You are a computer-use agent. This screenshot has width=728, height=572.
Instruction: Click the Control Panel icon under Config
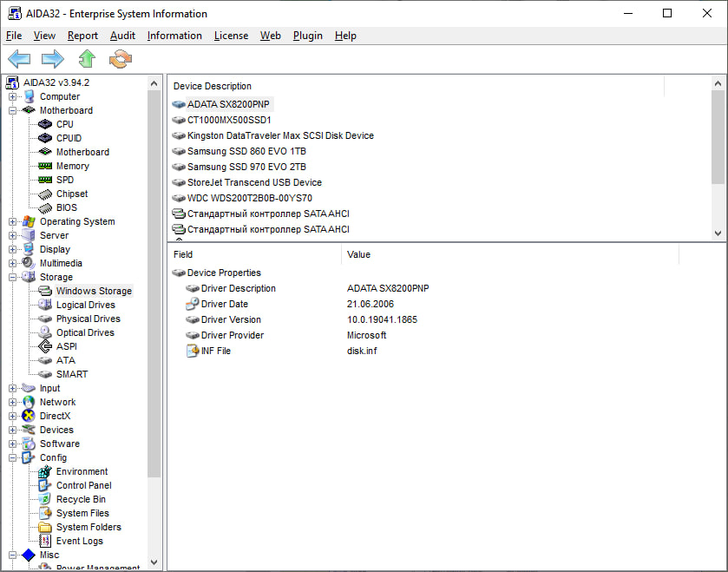45,486
